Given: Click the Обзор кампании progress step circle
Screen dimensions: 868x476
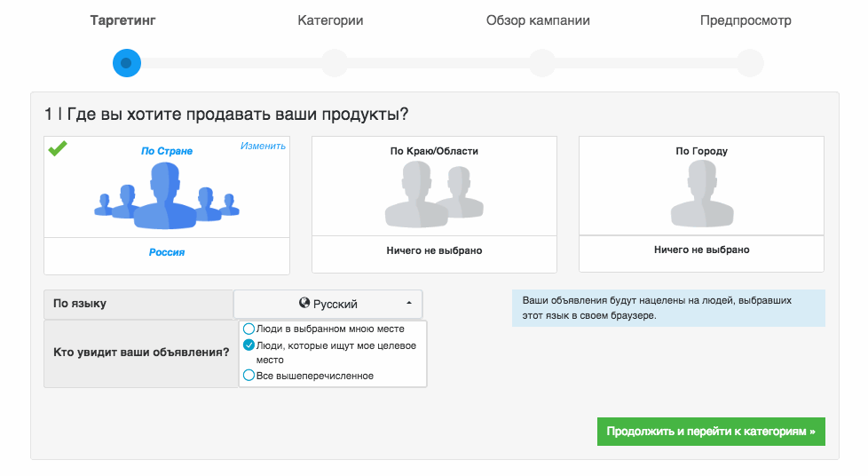Looking at the screenshot, I should (542, 63).
